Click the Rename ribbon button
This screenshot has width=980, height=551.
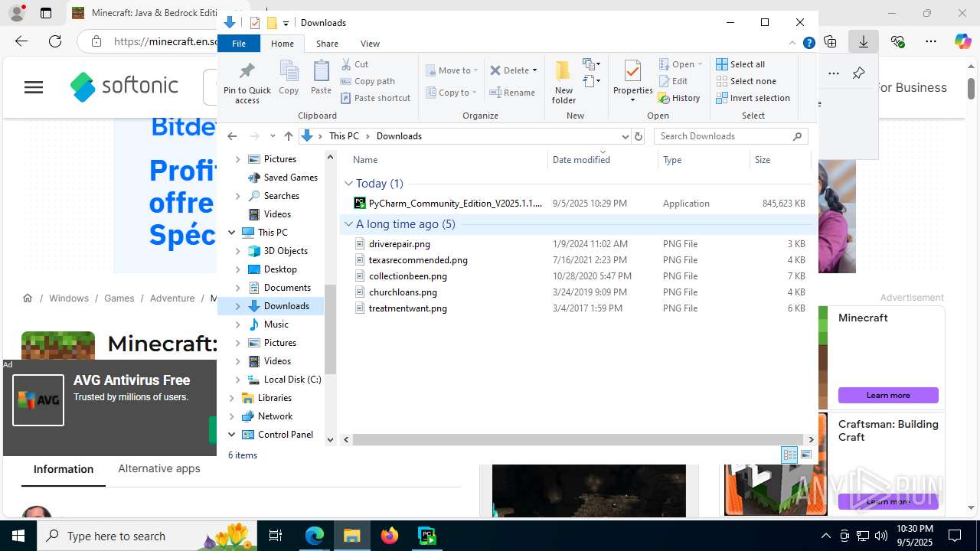pyautogui.click(x=512, y=93)
